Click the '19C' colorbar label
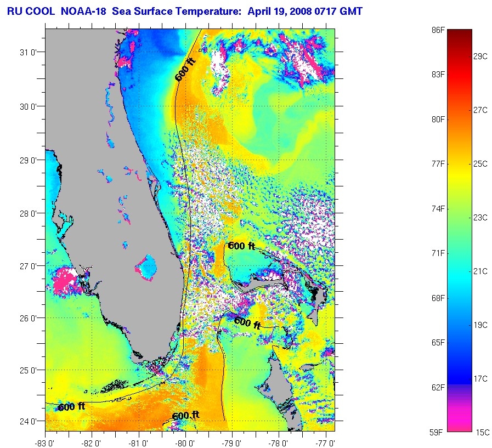Image resolution: width=492 pixels, height=448 pixels. click(x=480, y=325)
